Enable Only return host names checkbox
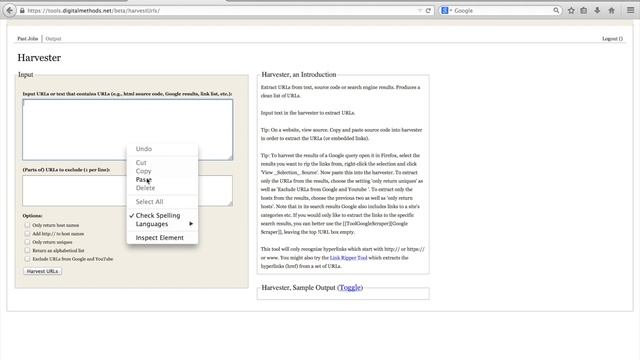640x360 pixels. click(x=27, y=225)
